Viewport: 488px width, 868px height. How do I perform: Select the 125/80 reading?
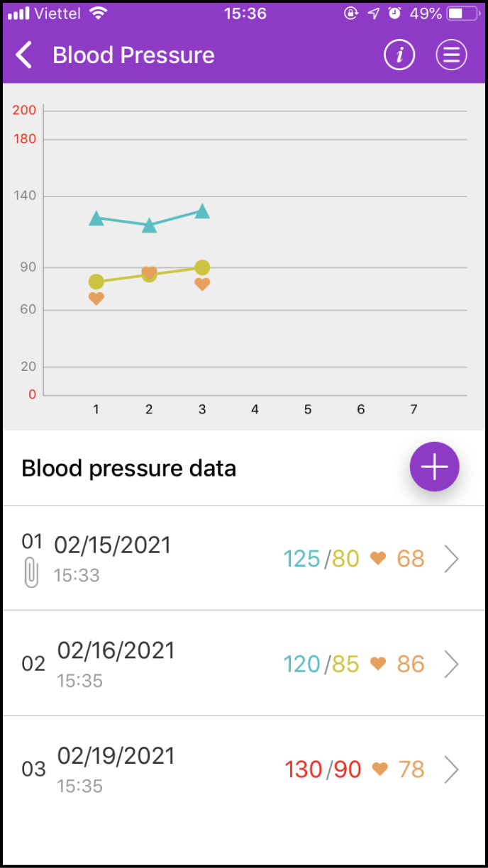coord(321,559)
